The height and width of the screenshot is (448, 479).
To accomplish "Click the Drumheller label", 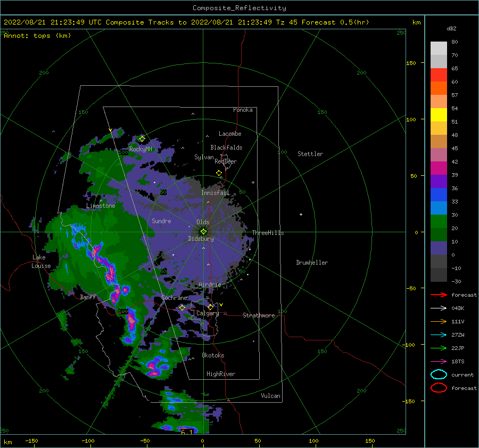I will [x=312, y=263].
